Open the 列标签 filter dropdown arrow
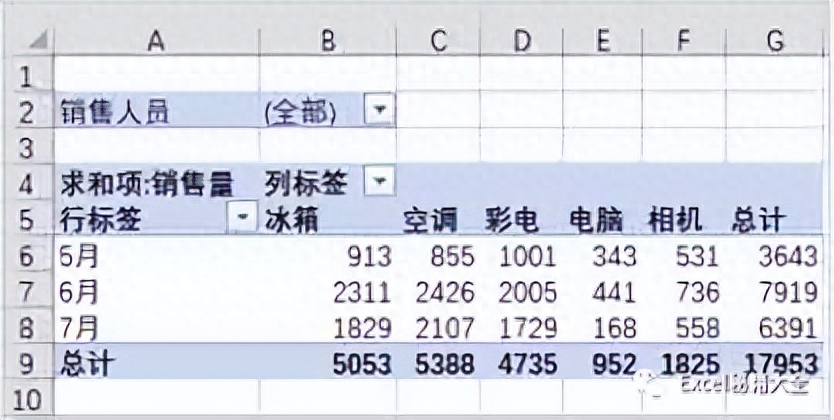Image resolution: width=834 pixels, height=420 pixels. (379, 183)
